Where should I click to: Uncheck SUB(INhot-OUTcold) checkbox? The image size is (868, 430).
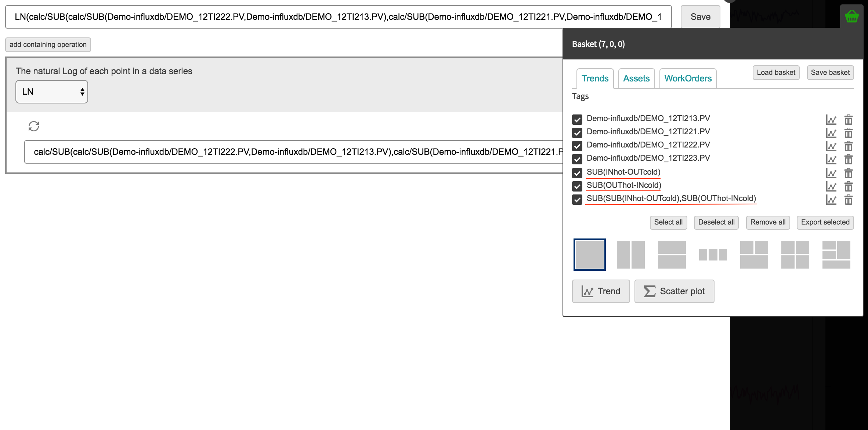[577, 173]
